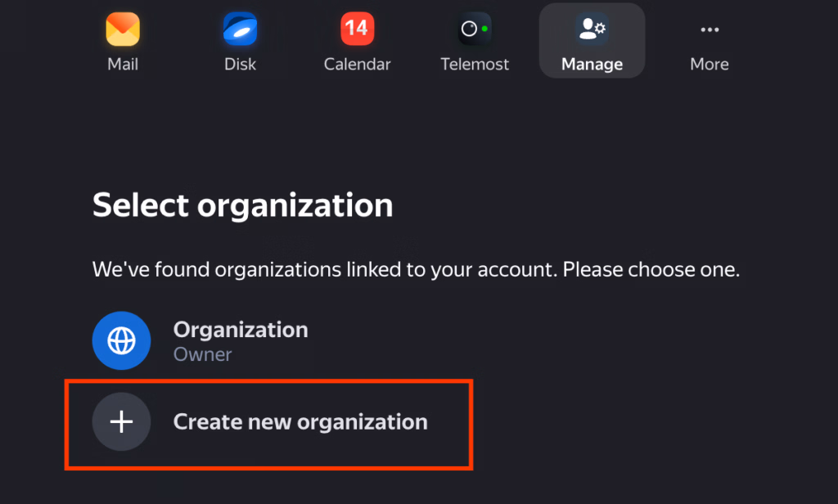The image size is (838, 504).
Task: Choose the More label in navigation
Action: pos(710,64)
